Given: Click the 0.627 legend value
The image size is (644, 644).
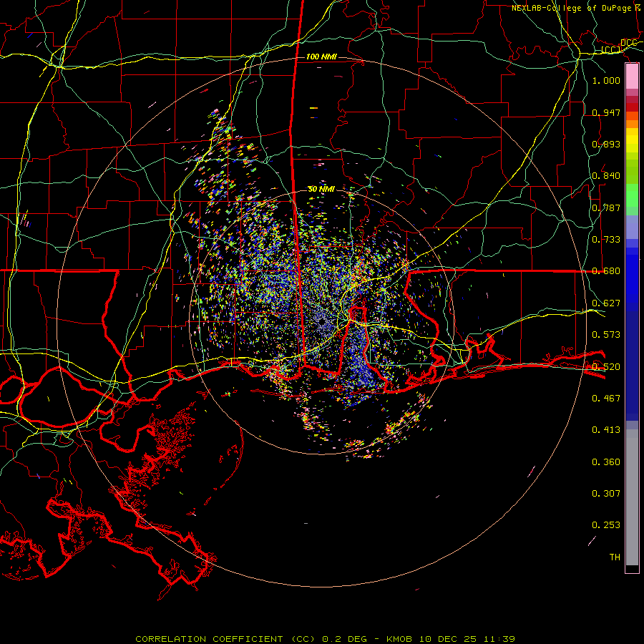Looking at the screenshot, I should 606,303.
